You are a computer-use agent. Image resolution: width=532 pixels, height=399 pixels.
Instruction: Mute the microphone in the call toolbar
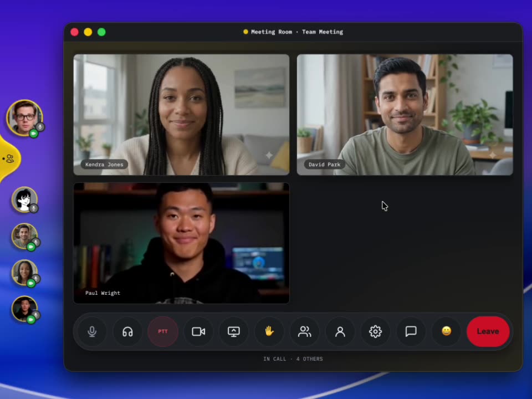coord(92,331)
